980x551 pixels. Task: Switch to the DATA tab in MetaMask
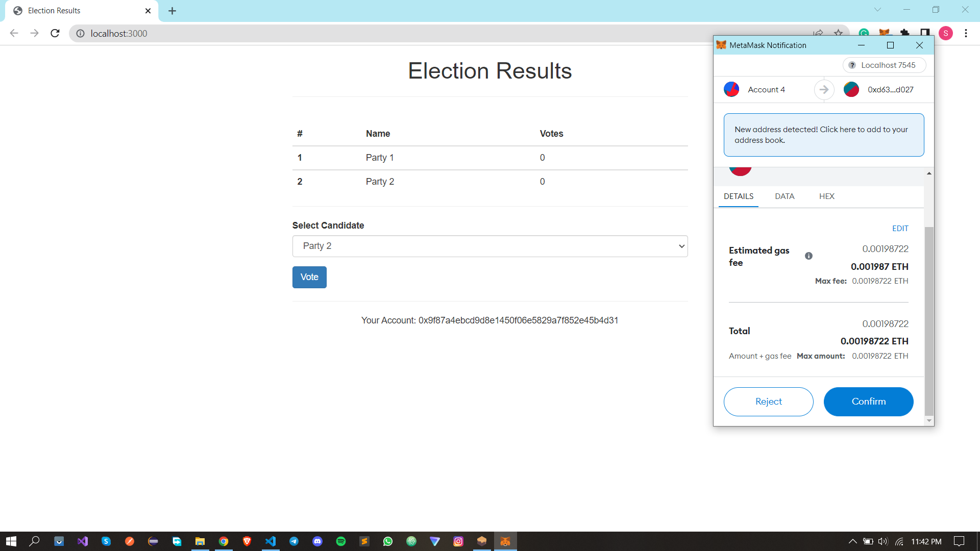coord(784,196)
